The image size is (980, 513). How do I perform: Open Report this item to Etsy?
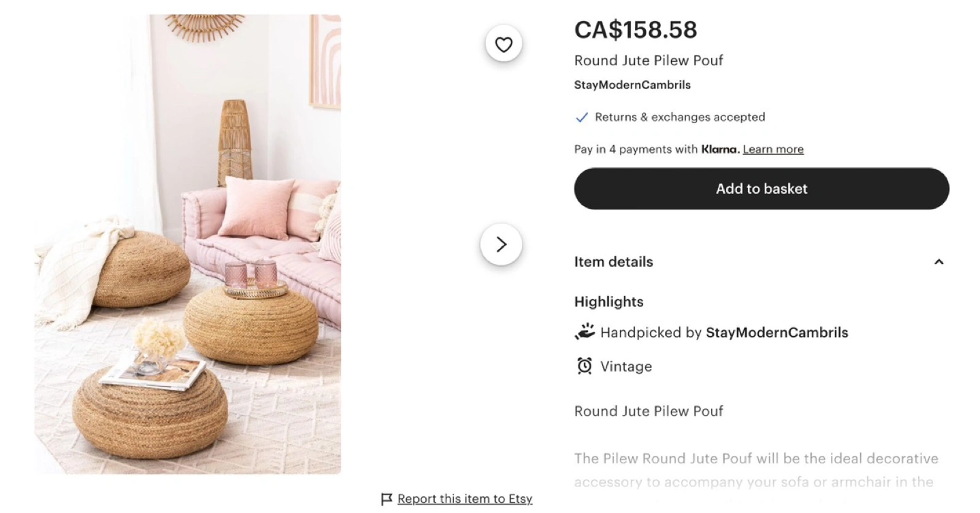point(464,499)
